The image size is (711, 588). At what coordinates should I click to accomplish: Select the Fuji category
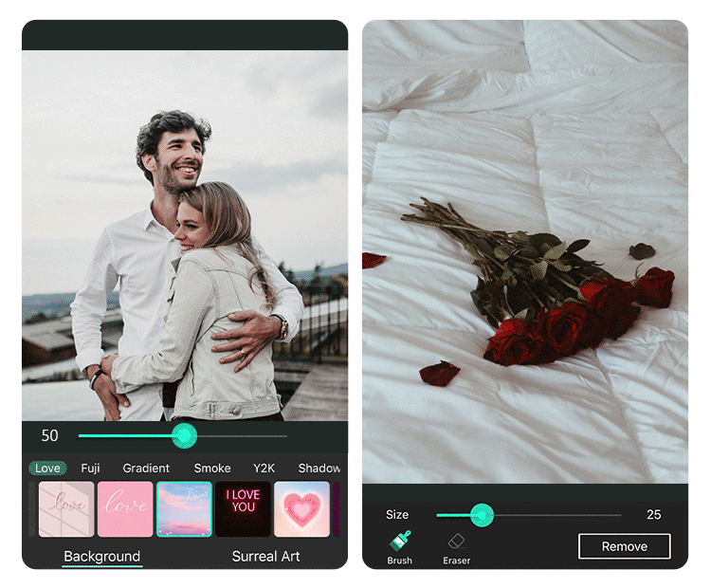90,468
